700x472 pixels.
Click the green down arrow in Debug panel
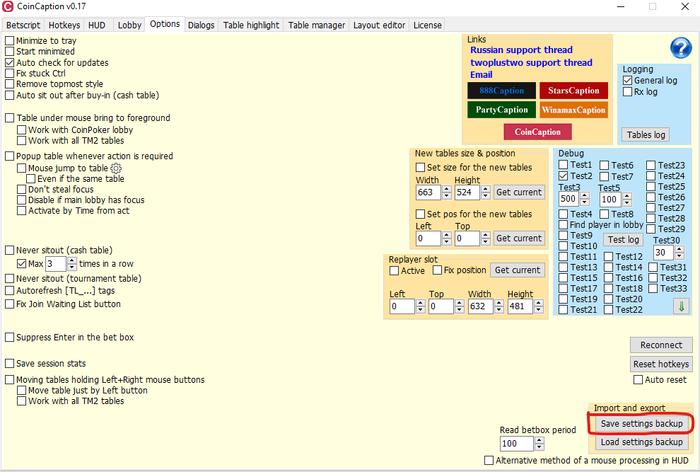680,306
